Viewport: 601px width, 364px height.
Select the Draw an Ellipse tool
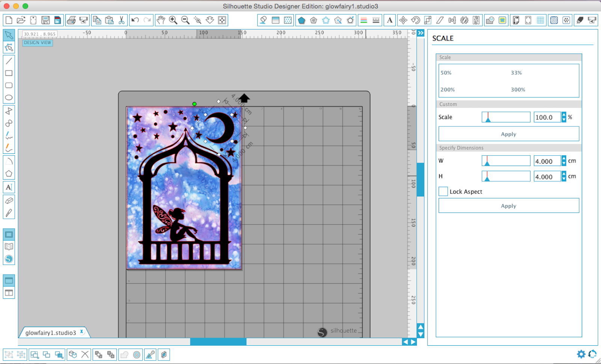[9, 98]
